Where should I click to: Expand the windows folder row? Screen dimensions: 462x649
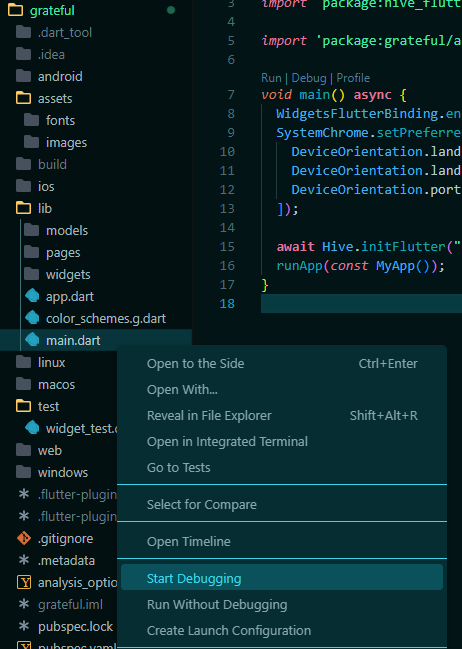(58, 472)
